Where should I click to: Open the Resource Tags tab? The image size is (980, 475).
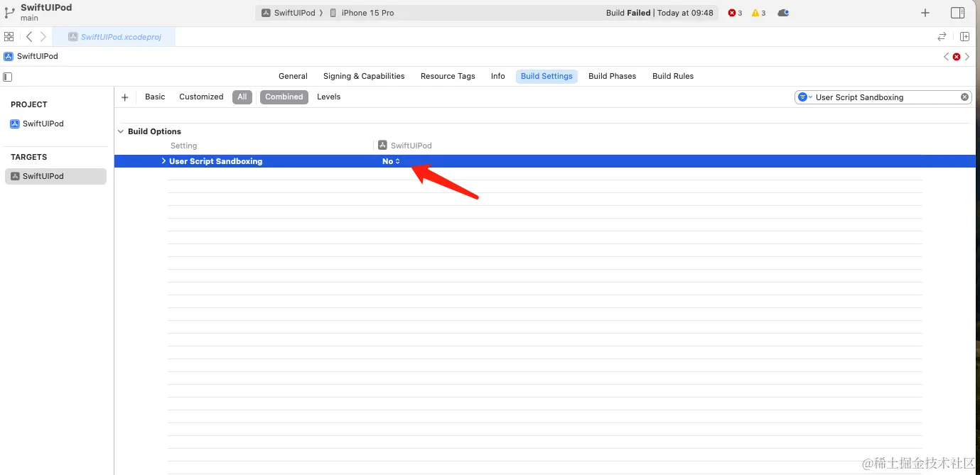(x=448, y=76)
